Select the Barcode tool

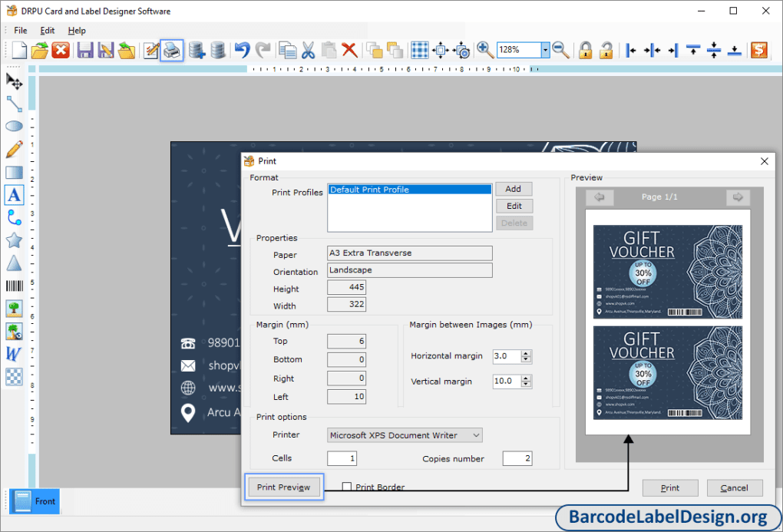click(14, 286)
